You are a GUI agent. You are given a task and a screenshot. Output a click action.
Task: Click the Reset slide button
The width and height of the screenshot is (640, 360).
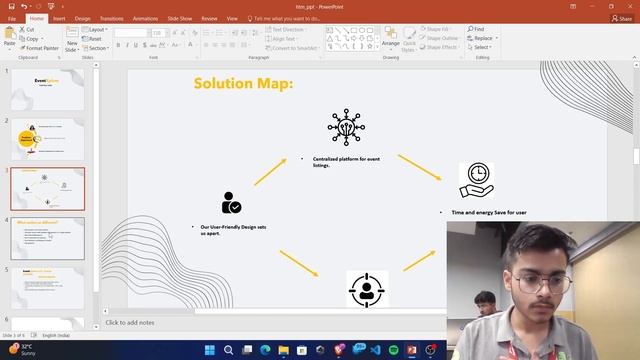[x=92, y=39]
